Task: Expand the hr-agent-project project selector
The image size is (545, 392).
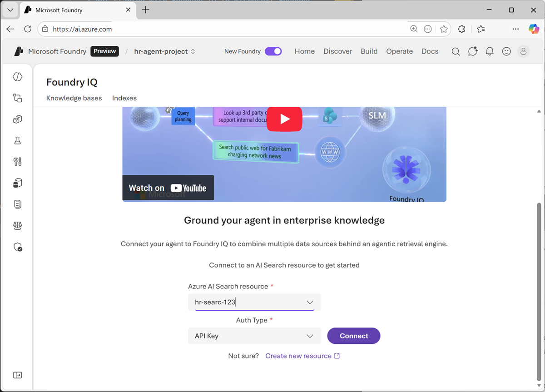Action: 165,51
